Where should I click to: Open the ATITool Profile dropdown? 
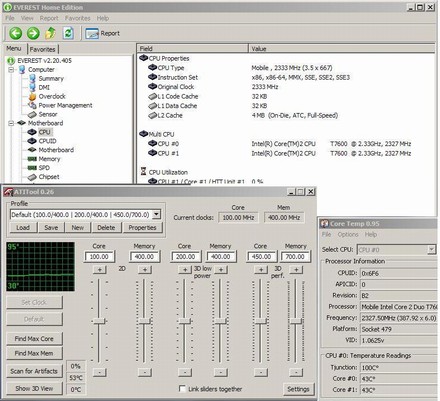(x=156, y=215)
